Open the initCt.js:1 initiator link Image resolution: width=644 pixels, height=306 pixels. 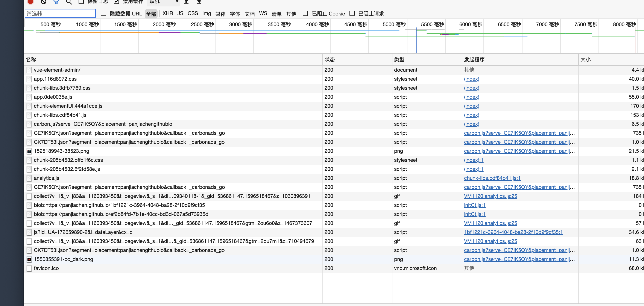474,205
